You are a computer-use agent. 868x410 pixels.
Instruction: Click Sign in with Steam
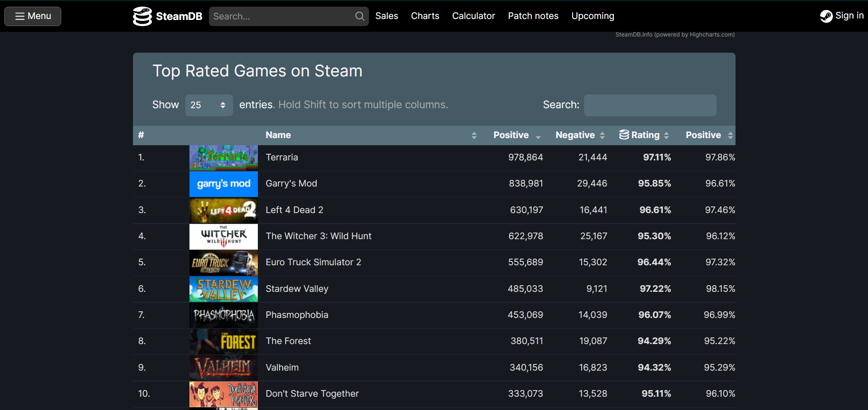click(842, 16)
